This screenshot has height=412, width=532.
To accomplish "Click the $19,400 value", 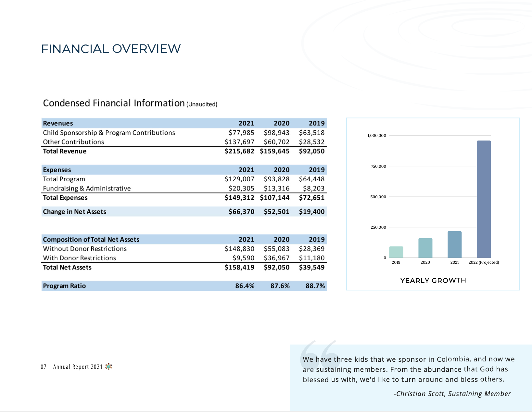I will [312, 212].
